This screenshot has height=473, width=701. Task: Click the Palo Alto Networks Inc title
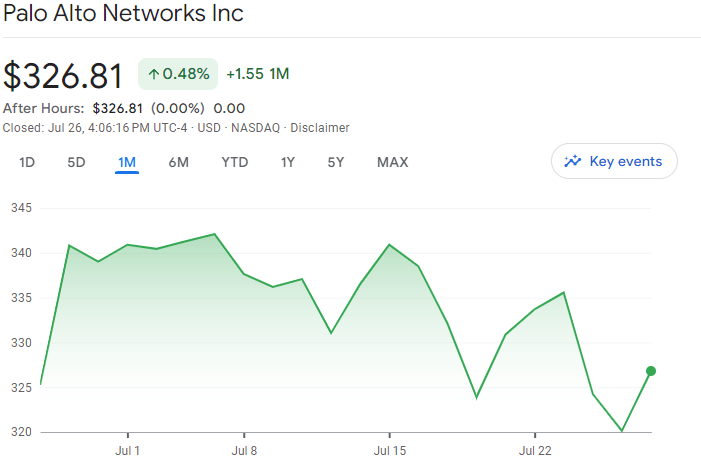124,14
